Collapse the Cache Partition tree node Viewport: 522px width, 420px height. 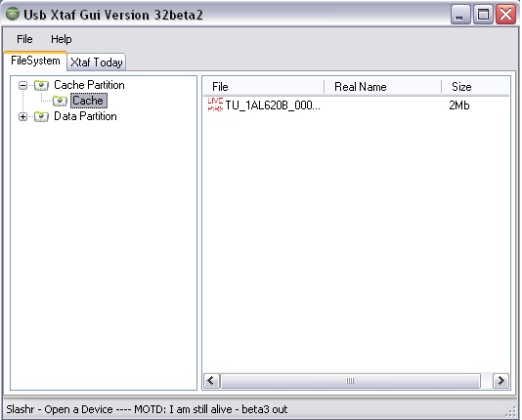click(22, 85)
